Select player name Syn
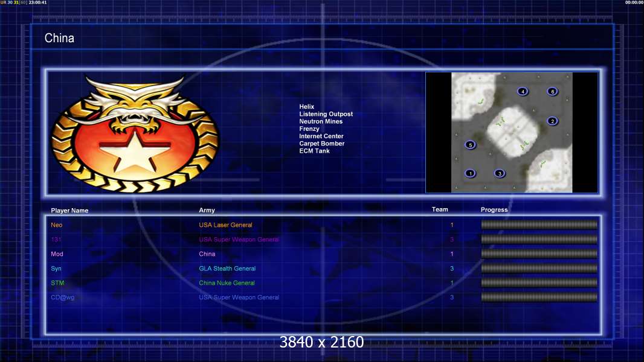The image size is (644, 362). click(56, 268)
